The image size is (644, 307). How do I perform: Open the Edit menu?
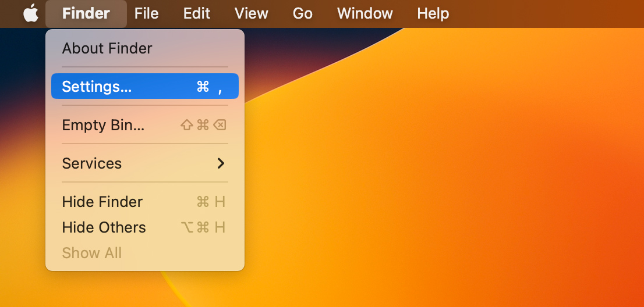pos(197,13)
